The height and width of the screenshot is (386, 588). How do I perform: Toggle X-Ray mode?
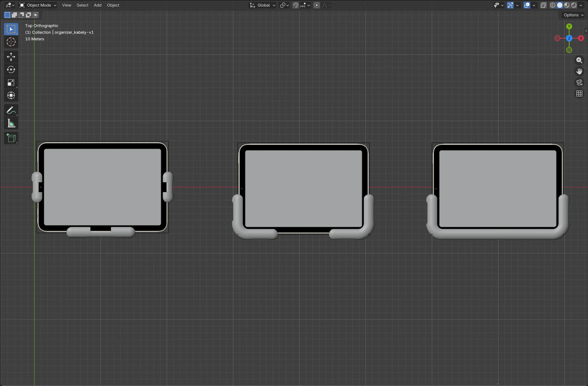pos(543,5)
